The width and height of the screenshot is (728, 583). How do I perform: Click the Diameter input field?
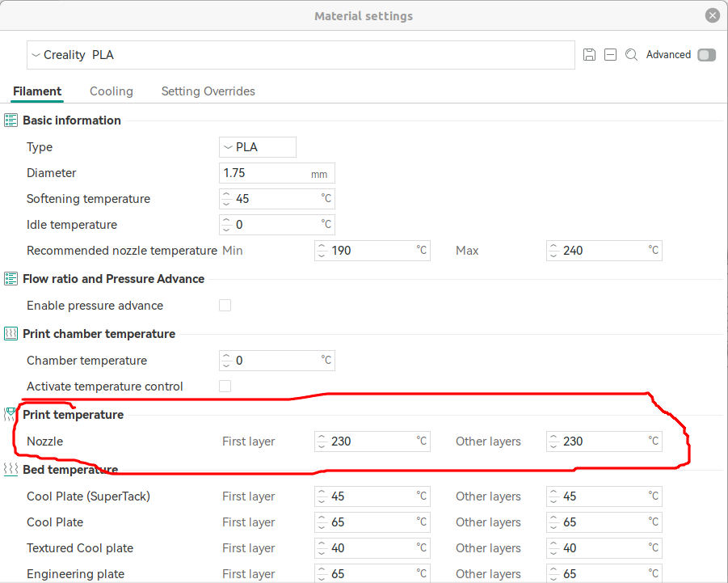tap(265, 173)
